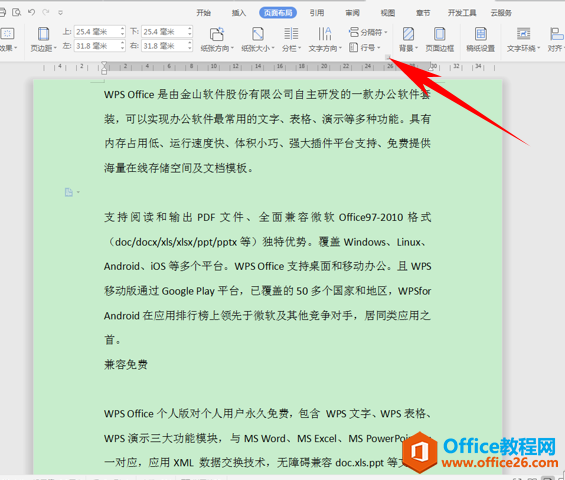The height and width of the screenshot is (480, 565).
Task: Switch to the 引用 tab
Action: pos(317,13)
